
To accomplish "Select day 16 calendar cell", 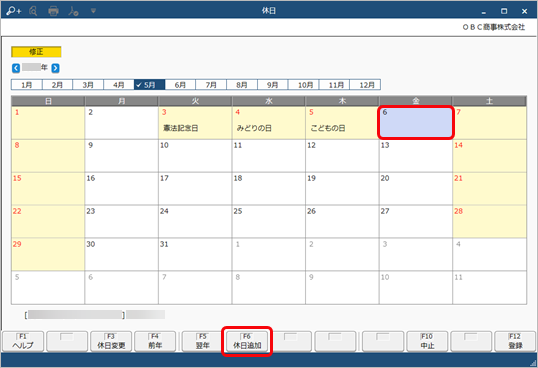I will tap(121, 189).
